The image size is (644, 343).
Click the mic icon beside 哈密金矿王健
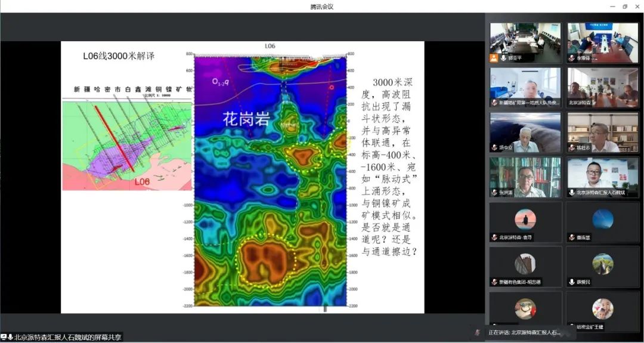click(x=571, y=326)
